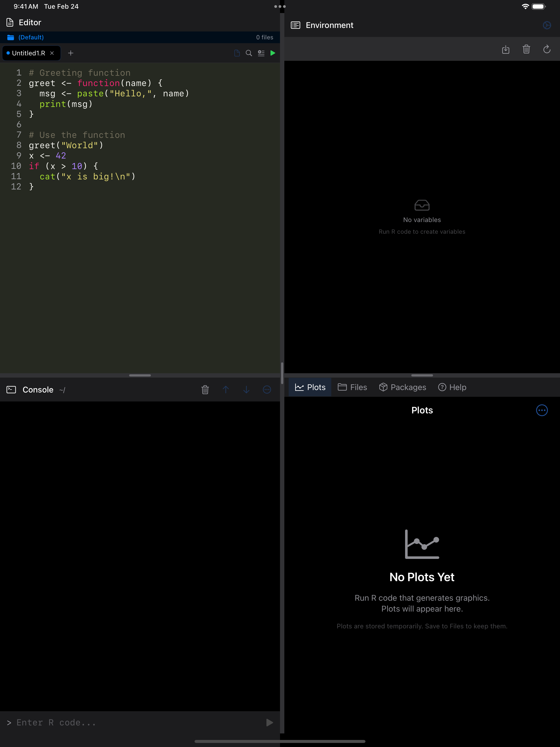This screenshot has width=560, height=747.
Task: Delete all variables with the Environment trash icon
Action: tap(526, 50)
